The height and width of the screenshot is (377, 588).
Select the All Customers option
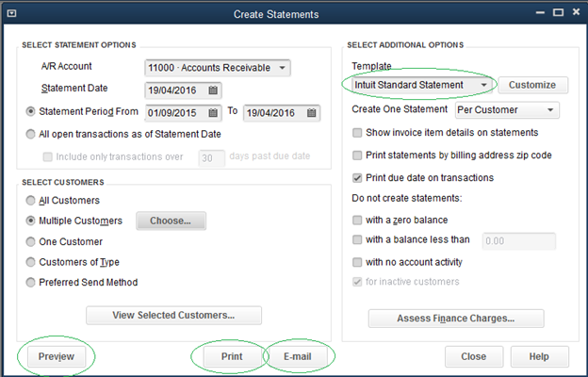pyautogui.click(x=32, y=201)
